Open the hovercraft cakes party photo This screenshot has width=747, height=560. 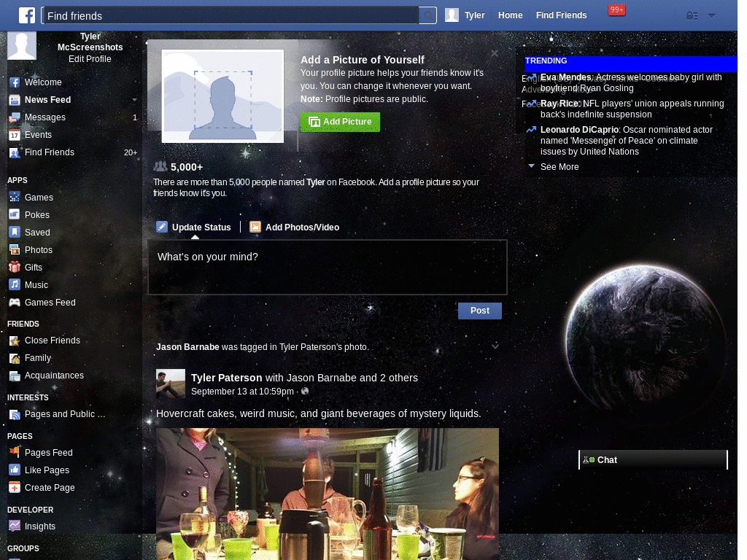pos(328,494)
